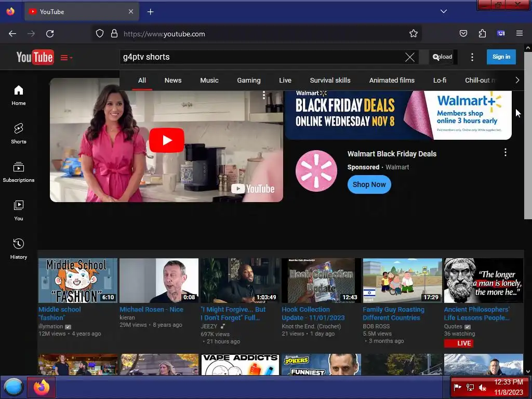Screen dimensions: 532x399
Task: Show more filter chips with right chevron
Action: [x=517, y=81]
